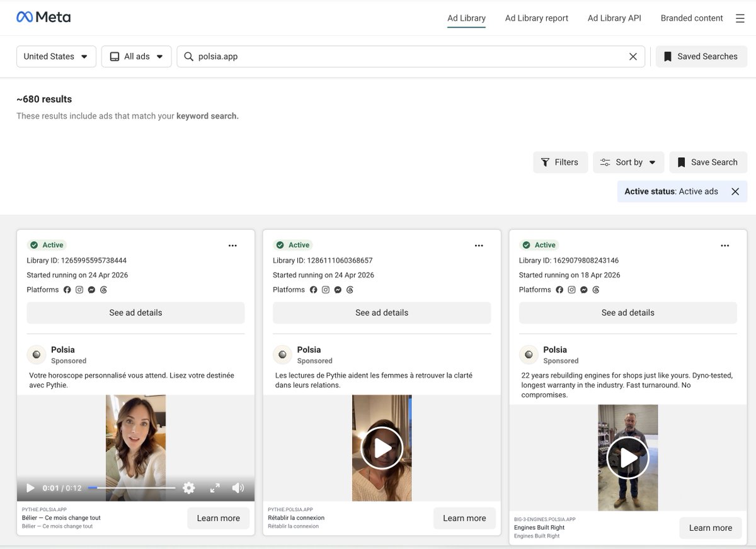This screenshot has width=756, height=549.
Task: Click Learn more on Rétablir la connexion ad
Action: pyautogui.click(x=464, y=518)
